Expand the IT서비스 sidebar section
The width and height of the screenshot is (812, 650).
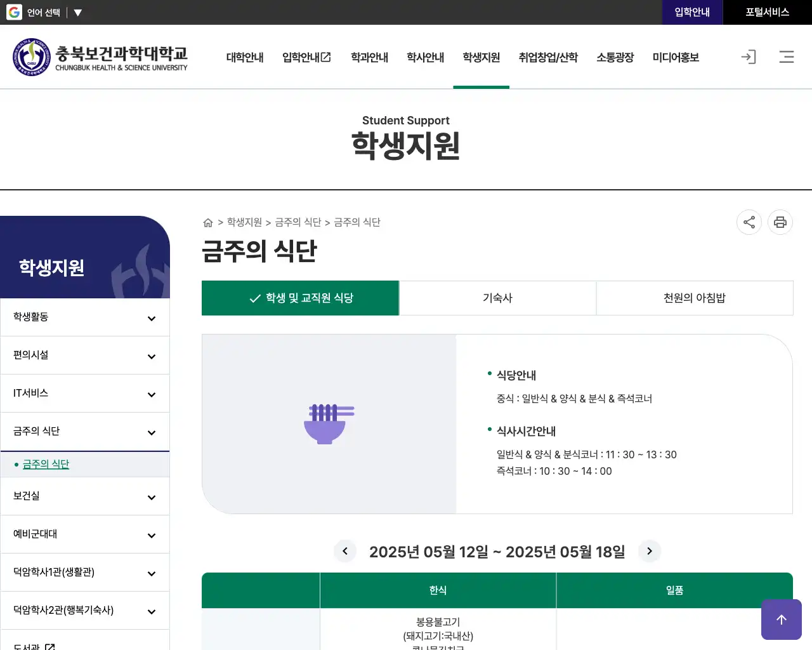coord(85,394)
